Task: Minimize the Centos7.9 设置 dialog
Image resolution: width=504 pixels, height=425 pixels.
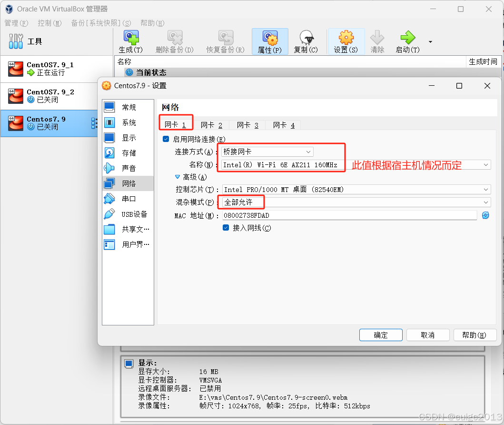Action: click(432, 86)
